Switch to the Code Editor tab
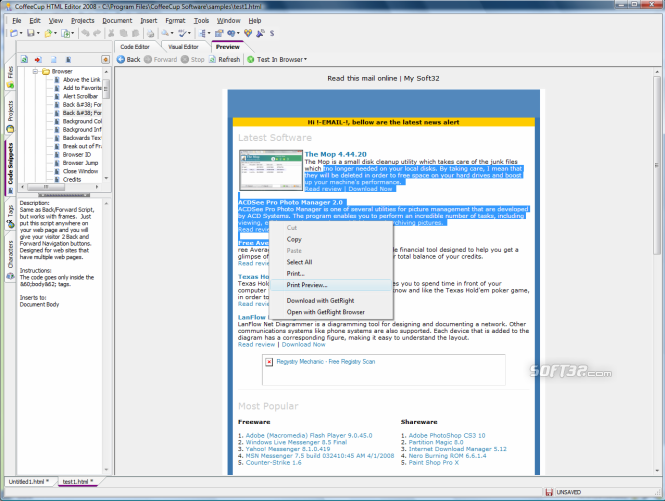This screenshot has width=665, height=501. pyautogui.click(x=135, y=47)
